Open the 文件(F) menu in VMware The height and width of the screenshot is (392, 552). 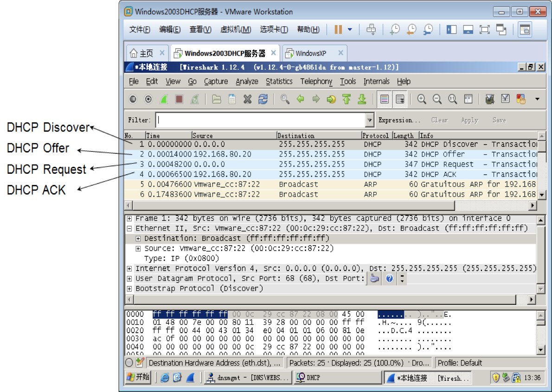[x=140, y=30]
